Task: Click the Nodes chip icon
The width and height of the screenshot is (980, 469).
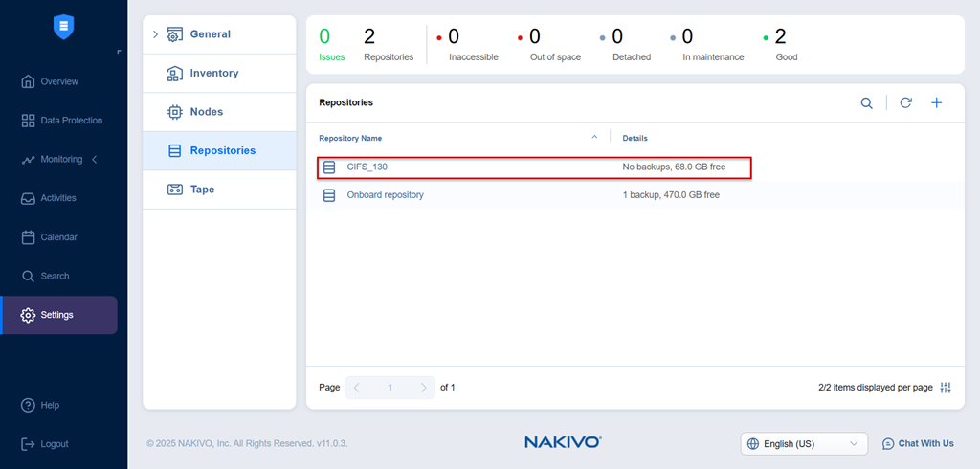Action: coord(175,112)
